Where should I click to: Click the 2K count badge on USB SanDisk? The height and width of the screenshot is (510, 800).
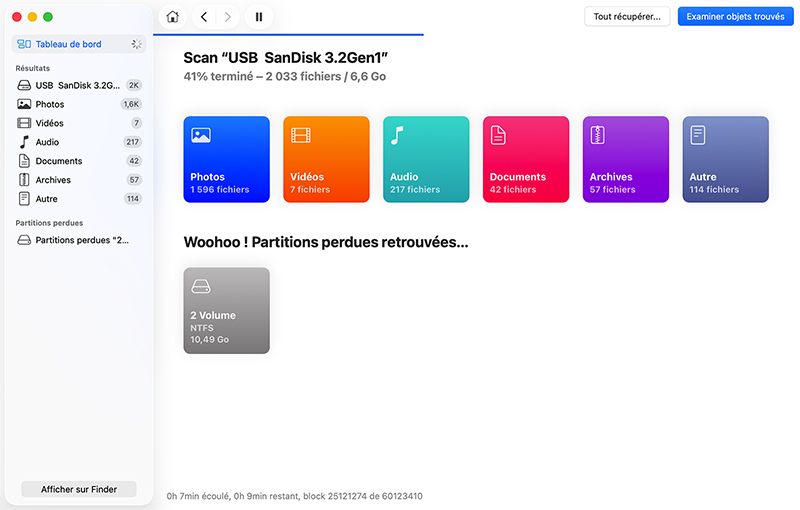tap(134, 85)
